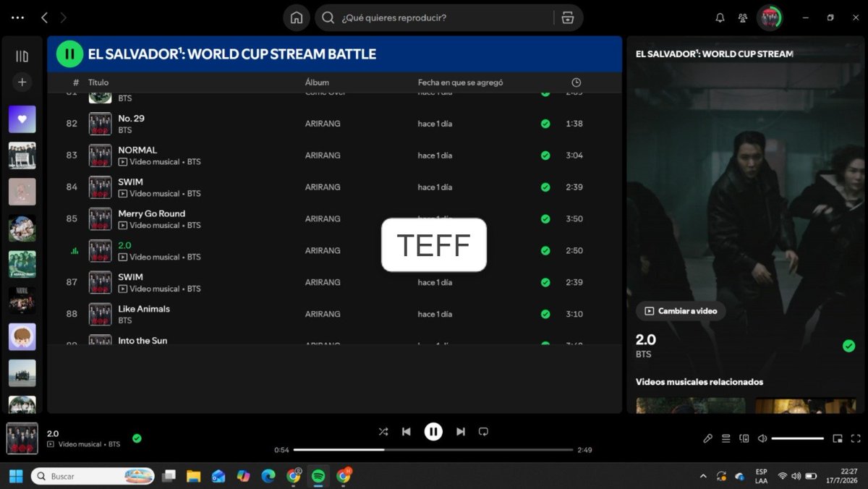This screenshot has width=868, height=489.
Task: Click Buscar taskbar search box
Action: click(93, 476)
